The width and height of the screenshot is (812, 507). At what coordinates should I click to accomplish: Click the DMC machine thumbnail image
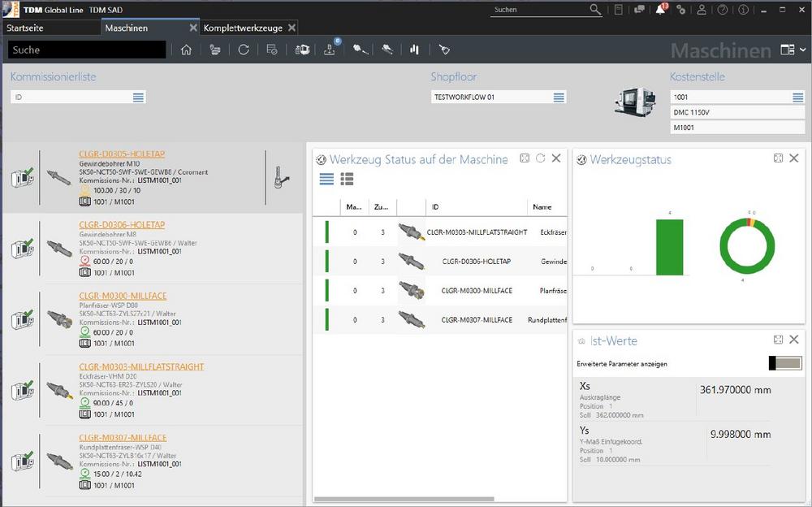coord(636,101)
